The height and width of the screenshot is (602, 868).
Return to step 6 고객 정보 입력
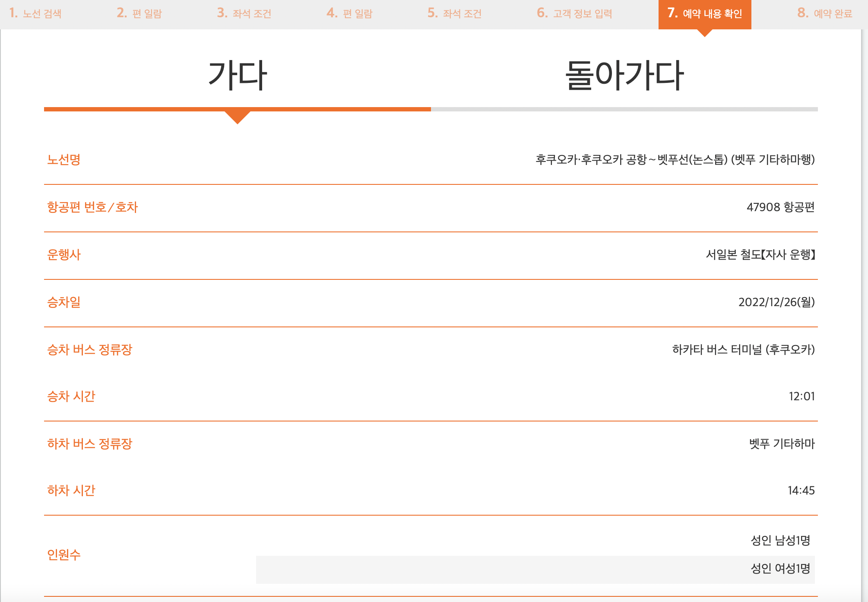pos(574,13)
